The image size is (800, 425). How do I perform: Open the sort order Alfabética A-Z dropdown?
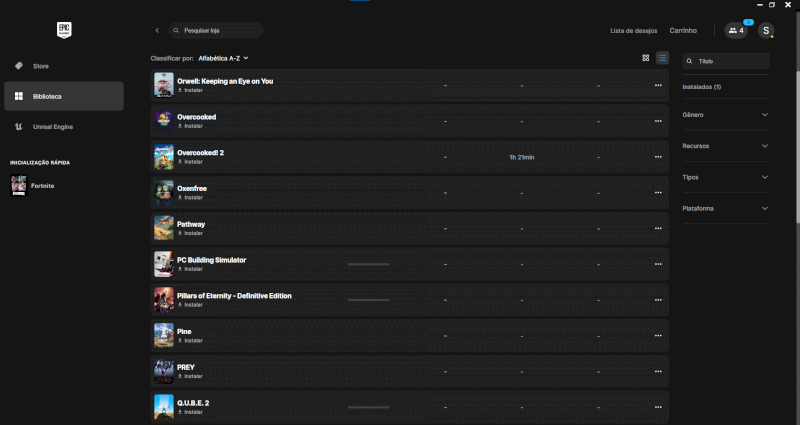coord(223,58)
